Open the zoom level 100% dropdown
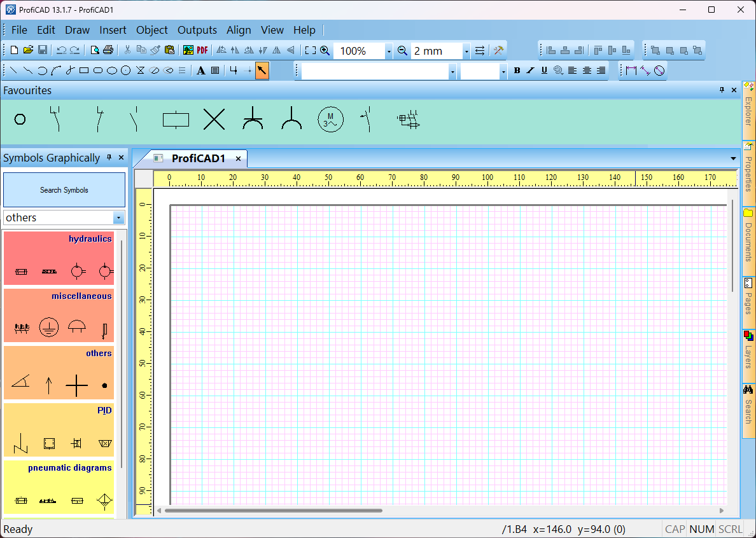The image size is (756, 538). click(x=389, y=51)
